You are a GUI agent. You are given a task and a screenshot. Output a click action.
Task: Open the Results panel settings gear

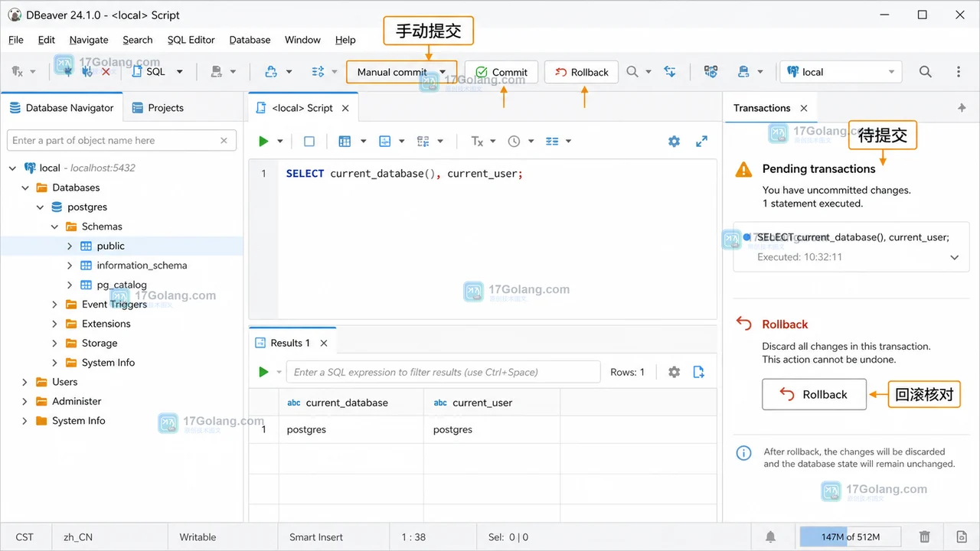[x=674, y=372]
